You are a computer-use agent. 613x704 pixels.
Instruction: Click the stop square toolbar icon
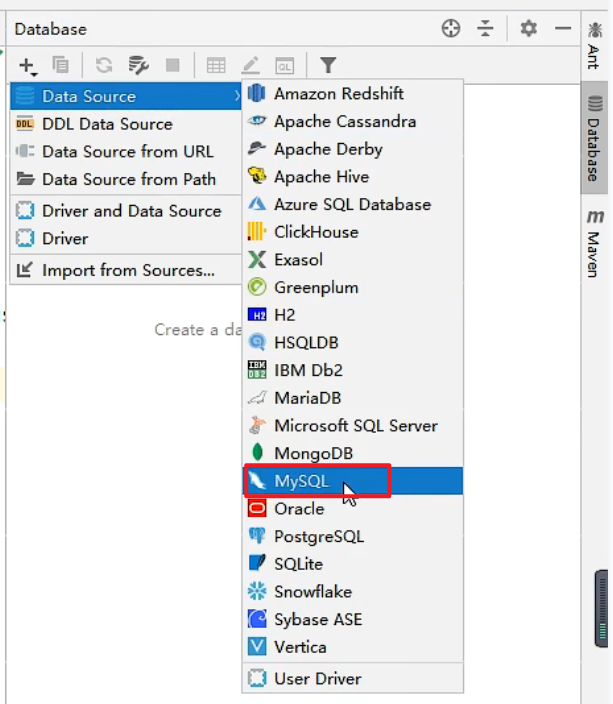(172, 65)
